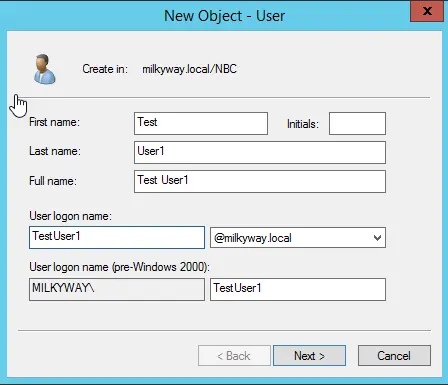Click the pre-Windows 2000 logon label
The width and height of the screenshot is (448, 385).
point(119,267)
